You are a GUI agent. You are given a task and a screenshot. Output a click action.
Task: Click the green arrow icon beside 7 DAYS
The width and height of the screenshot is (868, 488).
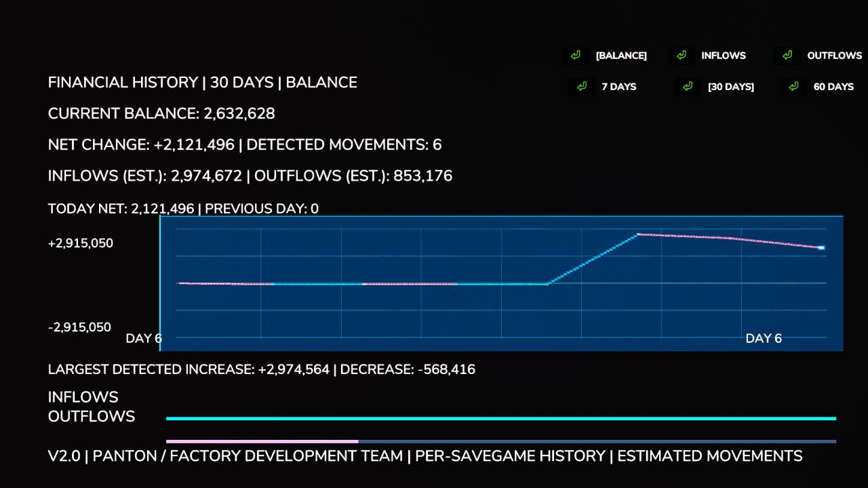click(582, 87)
